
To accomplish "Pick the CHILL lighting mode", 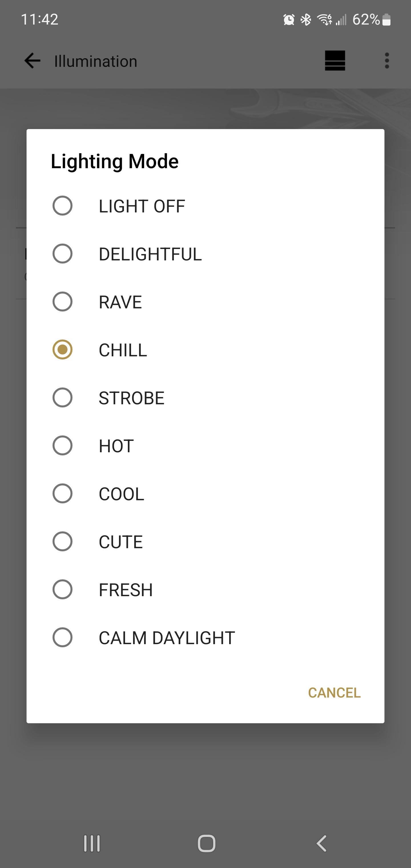I will point(63,350).
